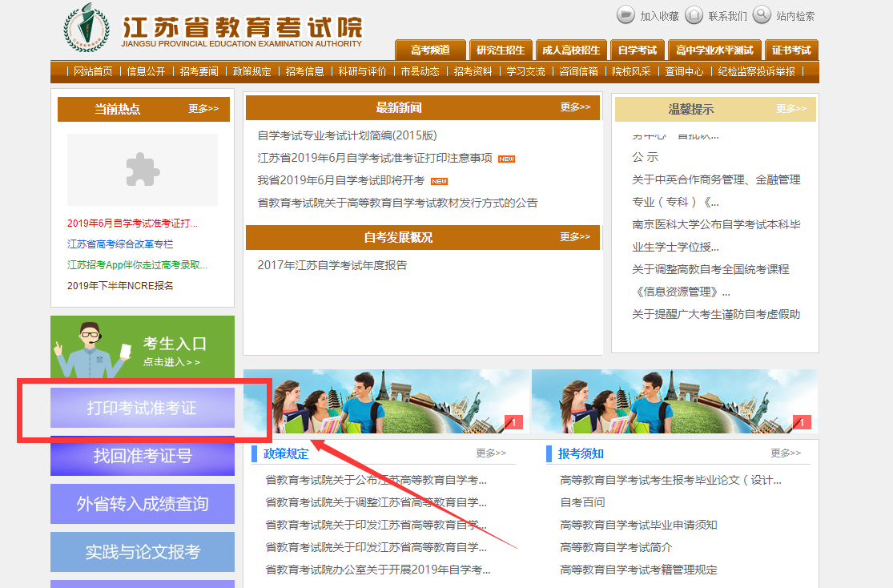Expand 更多>> beside 政策规定
The width and height of the screenshot is (893, 588).
(x=491, y=453)
